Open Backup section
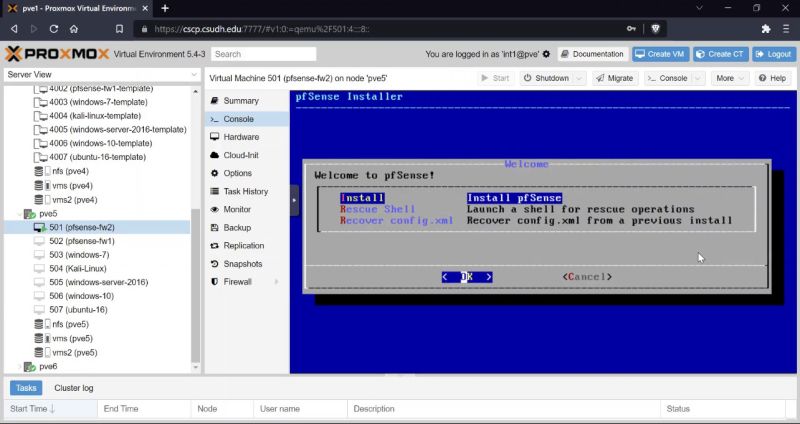This screenshot has height=424, width=800. (247, 228)
